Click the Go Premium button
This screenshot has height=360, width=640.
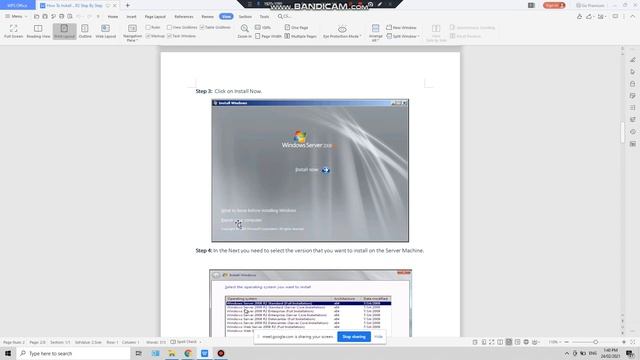[x=590, y=5]
